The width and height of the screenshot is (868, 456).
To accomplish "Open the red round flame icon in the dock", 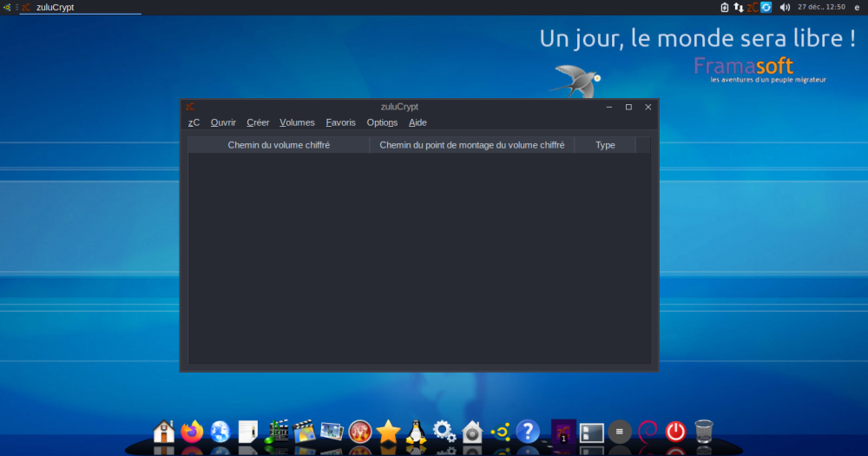I will (x=360, y=431).
